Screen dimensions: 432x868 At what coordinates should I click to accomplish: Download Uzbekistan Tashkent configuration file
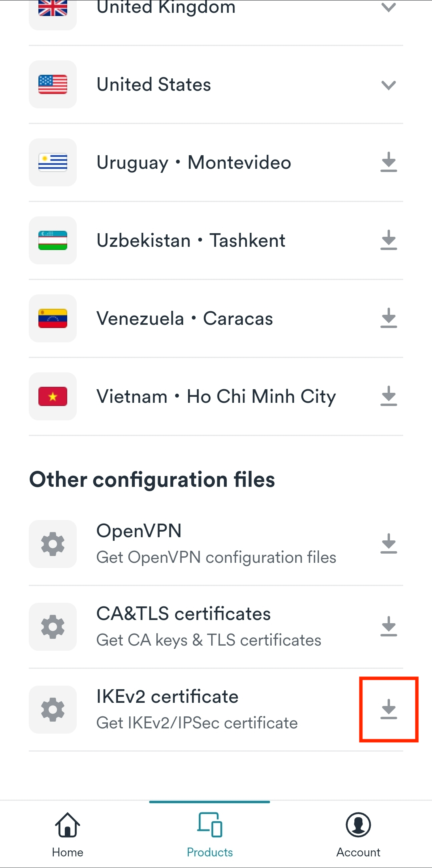tap(388, 240)
